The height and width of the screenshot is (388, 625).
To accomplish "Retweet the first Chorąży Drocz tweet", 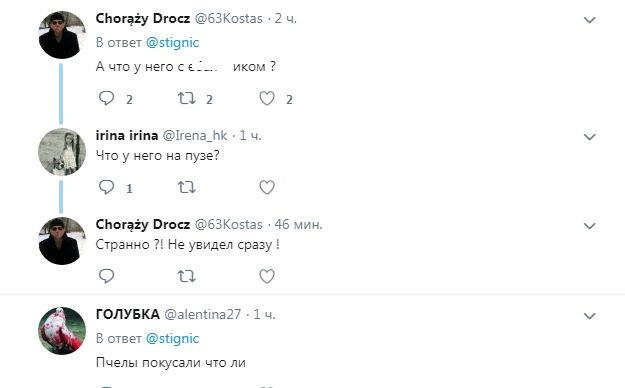I will 186,98.
